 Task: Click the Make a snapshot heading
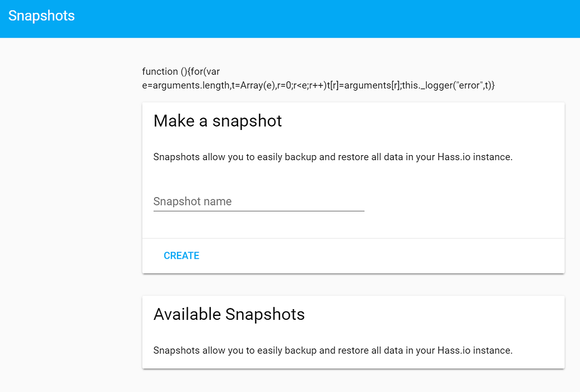217,121
